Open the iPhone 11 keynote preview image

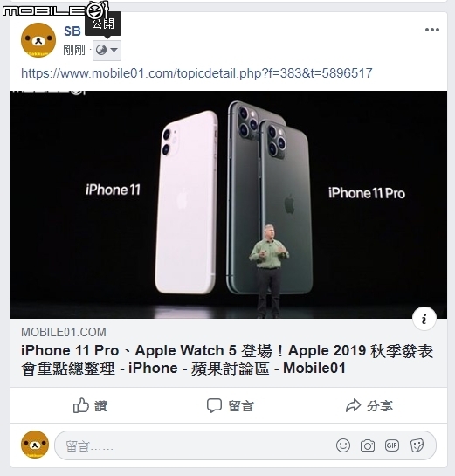point(229,204)
